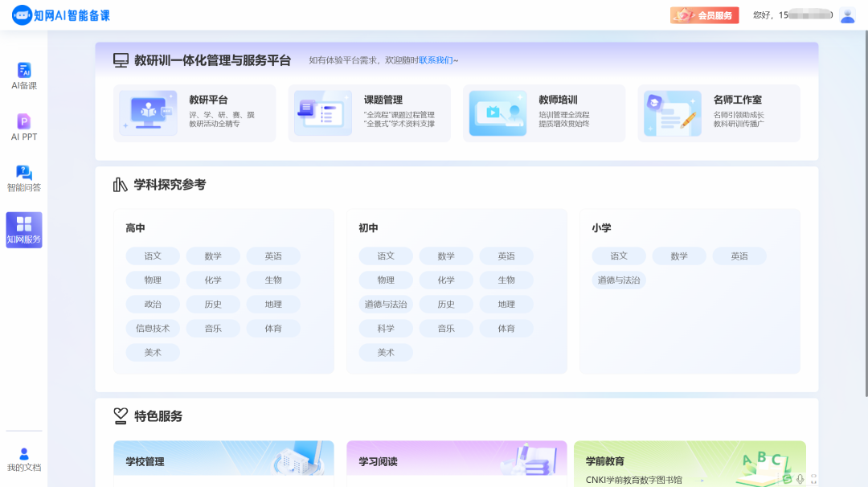
Task: Click the 知网AI智能备课 logo
Action: 61,15
